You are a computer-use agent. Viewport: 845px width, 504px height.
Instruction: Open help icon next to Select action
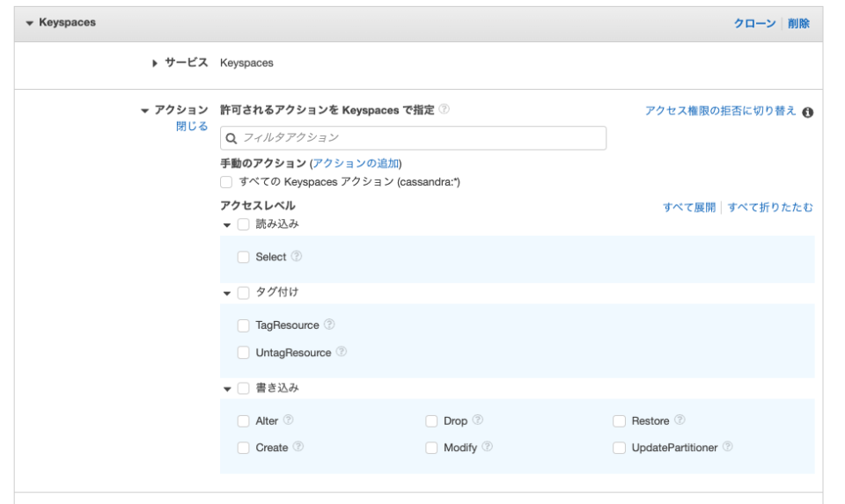297,256
